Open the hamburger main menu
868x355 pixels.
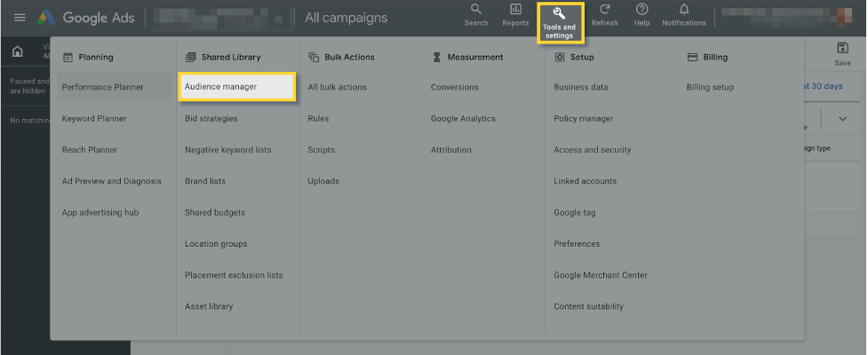[20, 18]
